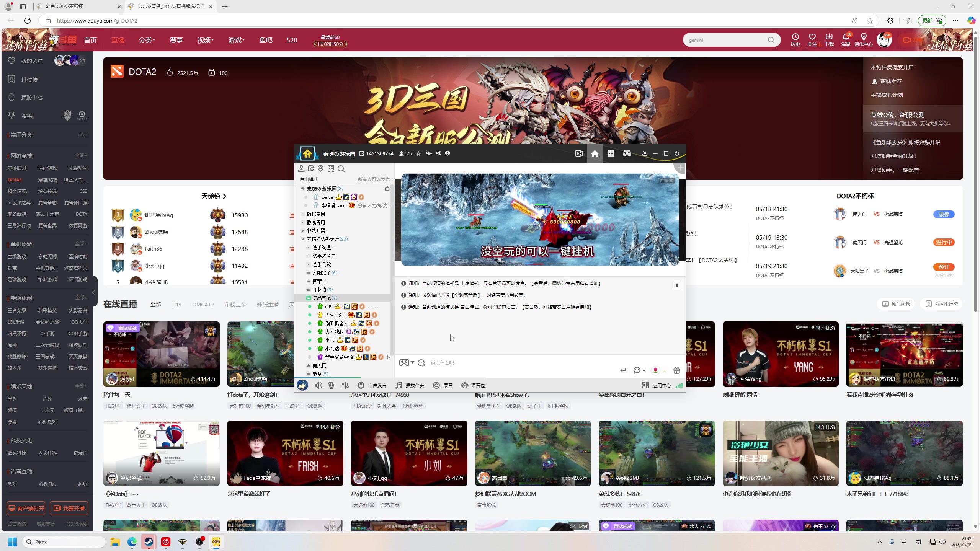This screenshot has width=980, height=551.
Task: Click the enter-key send icon in chat
Action: pyautogui.click(x=623, y=370)
